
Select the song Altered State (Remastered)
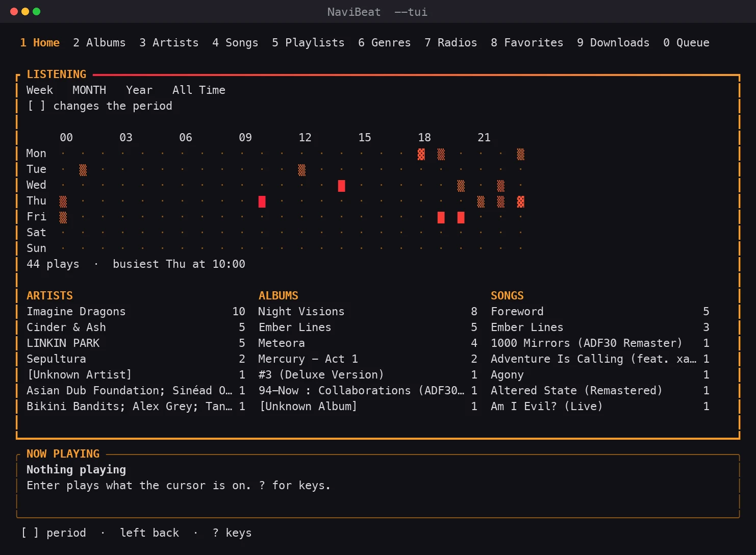(600, 391)
